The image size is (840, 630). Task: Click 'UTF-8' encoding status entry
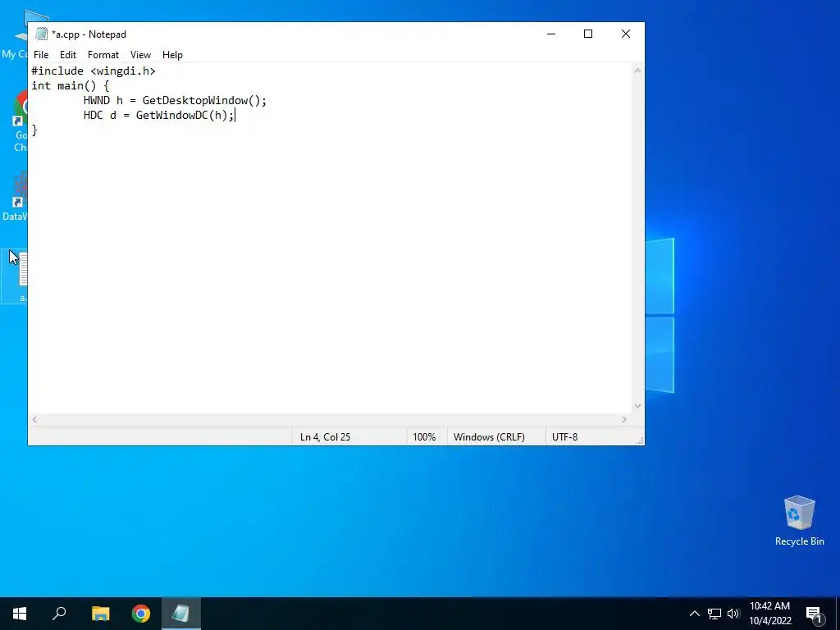click(x=564, y=437)
